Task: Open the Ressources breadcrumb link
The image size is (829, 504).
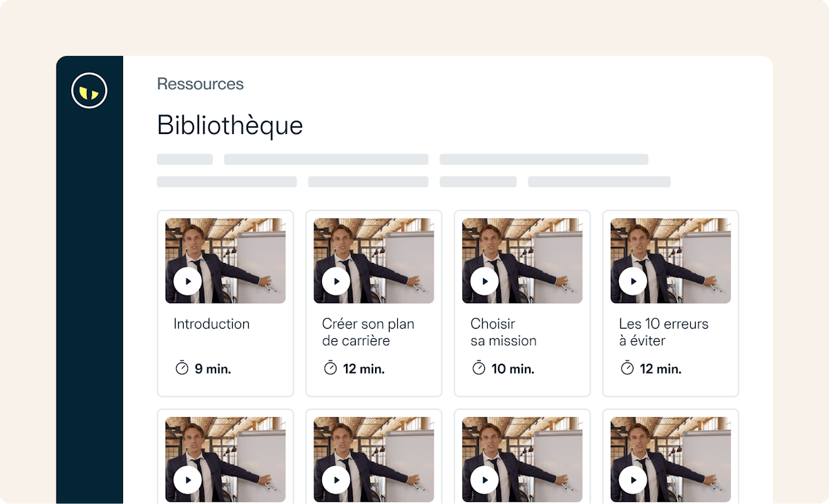Action: (200, 84)
